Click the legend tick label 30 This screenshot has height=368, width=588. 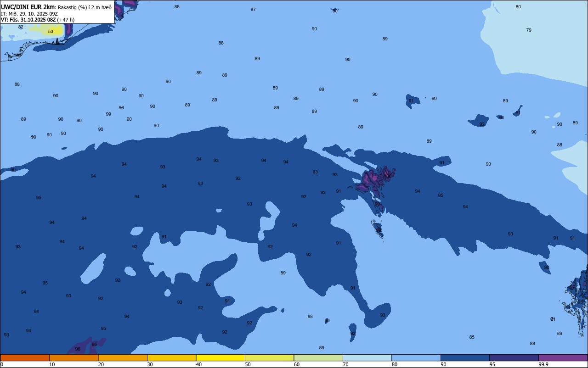pyautogui.click(x=150, y=364)
